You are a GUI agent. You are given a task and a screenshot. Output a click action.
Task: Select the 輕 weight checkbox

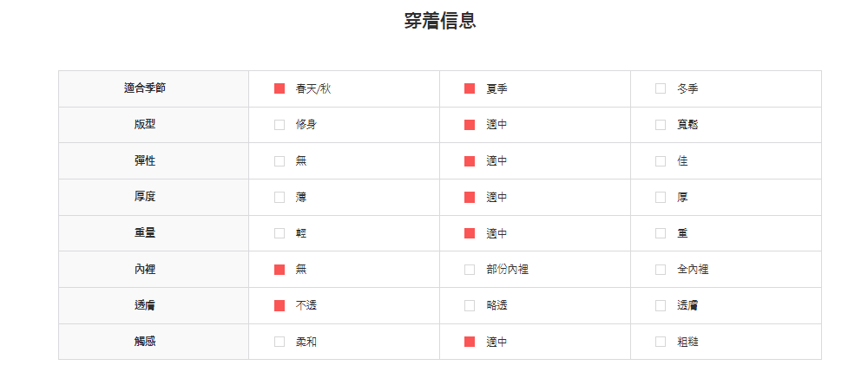pyautogui.click(x=279, y=233)
